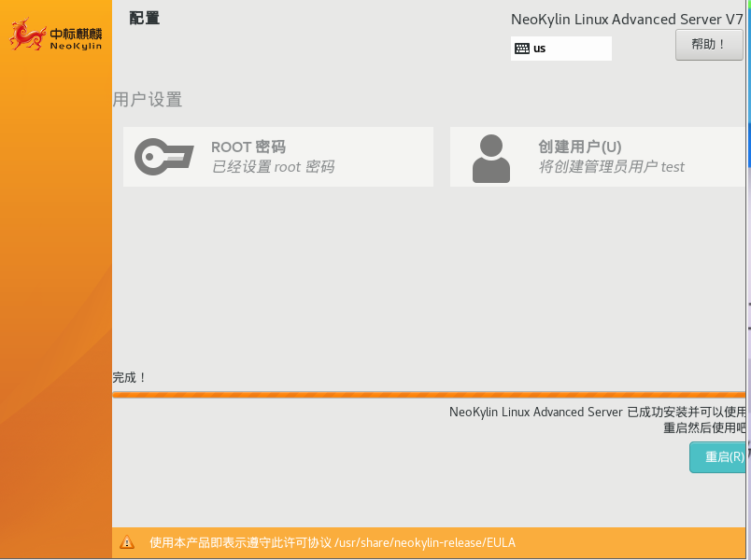Click the 重启然后使用吧 message line

tap(704, 427)
